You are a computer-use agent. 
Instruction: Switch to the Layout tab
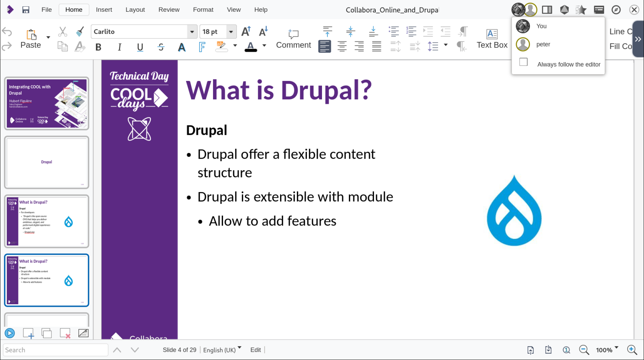tap(135, 10)
